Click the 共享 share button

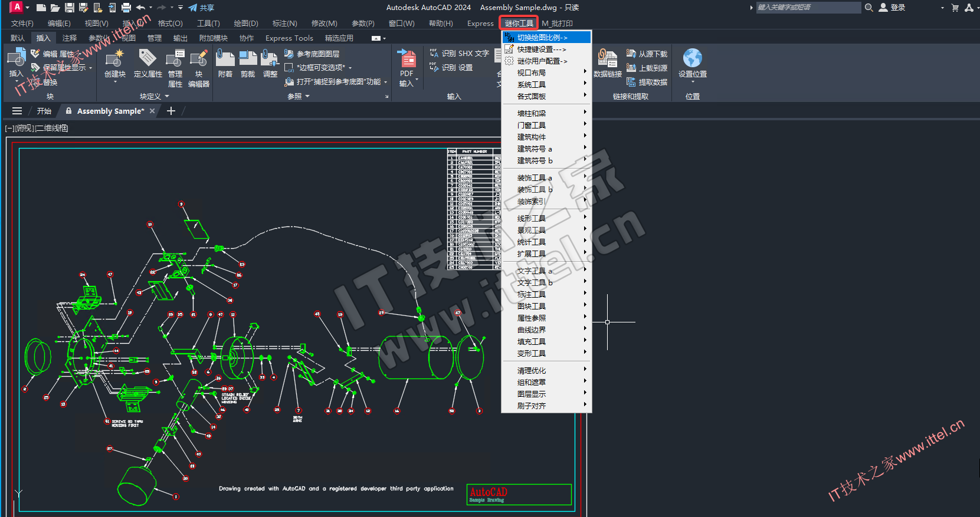point(201,8)
